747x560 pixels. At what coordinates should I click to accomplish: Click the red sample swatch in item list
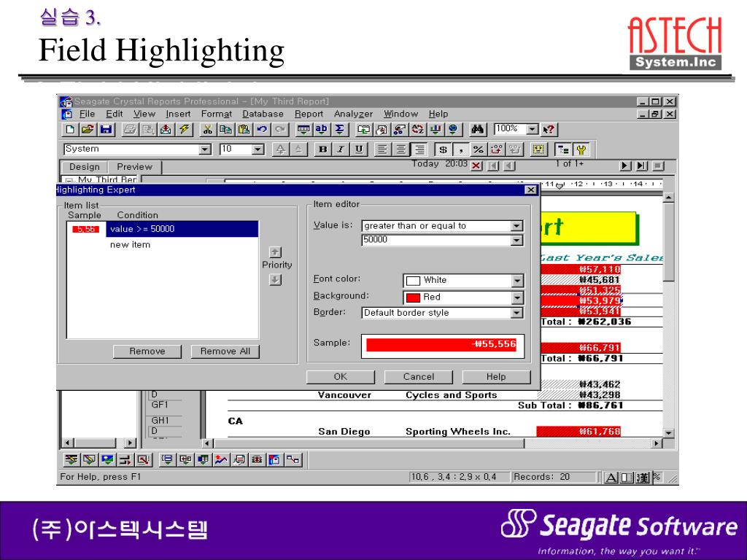pyautogui.click(x=86, y=229)
